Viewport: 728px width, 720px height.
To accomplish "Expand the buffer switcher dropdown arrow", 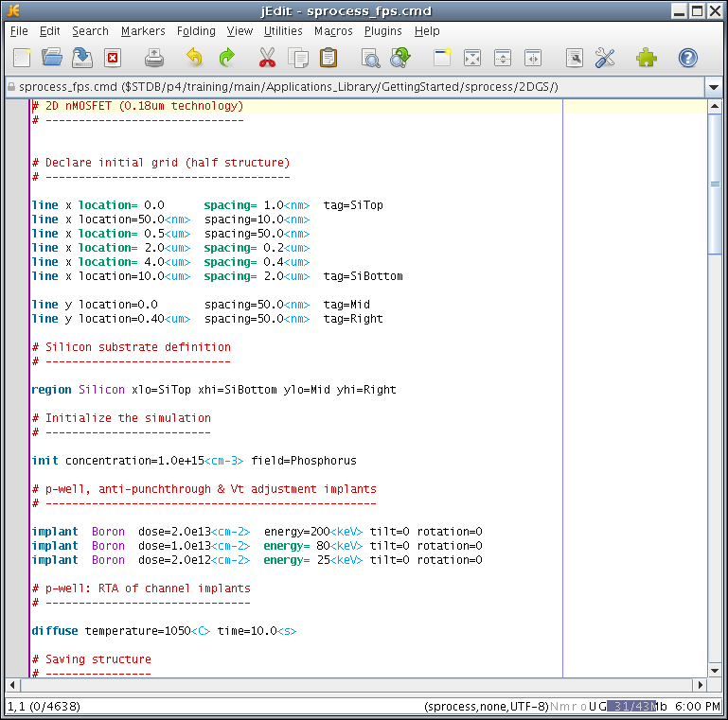I will (714, 87).
